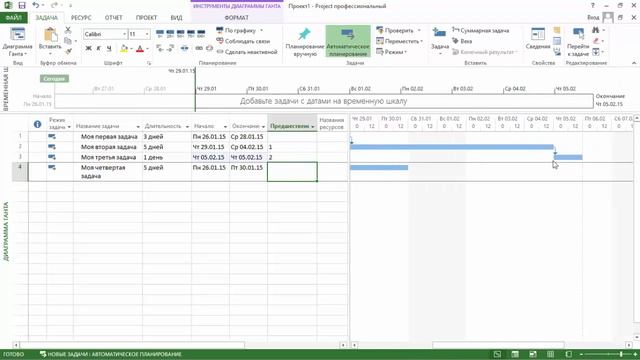This screenshot has height=360, width=640.
Task: Unlink tasks with the broken chain icon
Action: click(209, 49)
